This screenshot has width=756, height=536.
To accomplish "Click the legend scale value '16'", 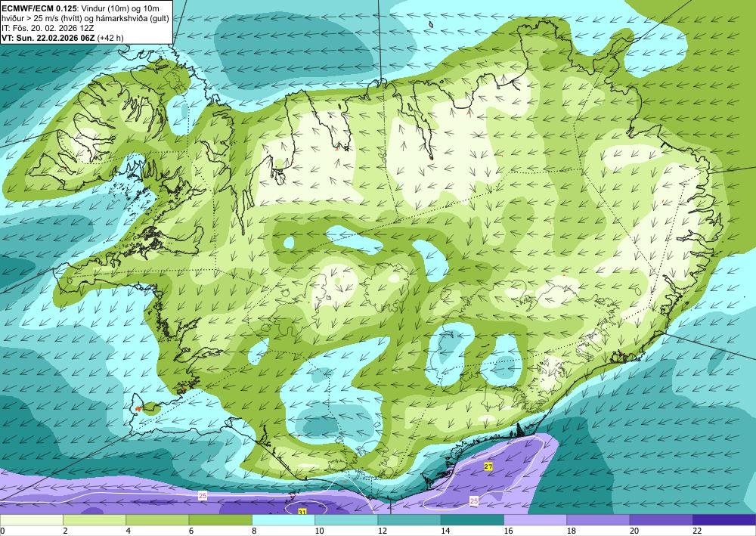I will point(508,531).
